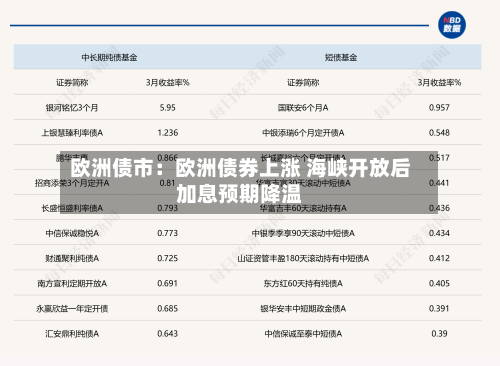Click 证券简称 header under 短债基金
Image resolution: width=500 pixels, height=366 pixels.
[303, 82]
